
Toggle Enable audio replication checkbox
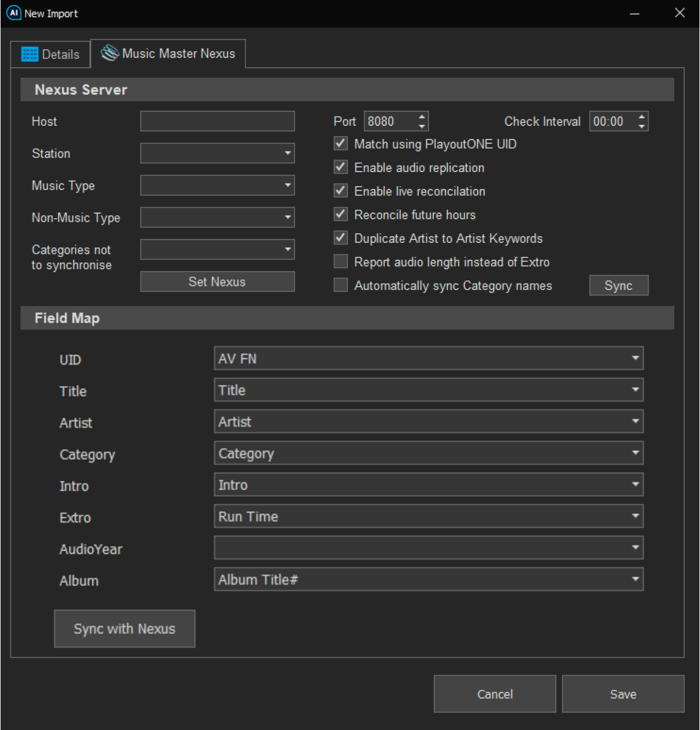tap(340, 167)
